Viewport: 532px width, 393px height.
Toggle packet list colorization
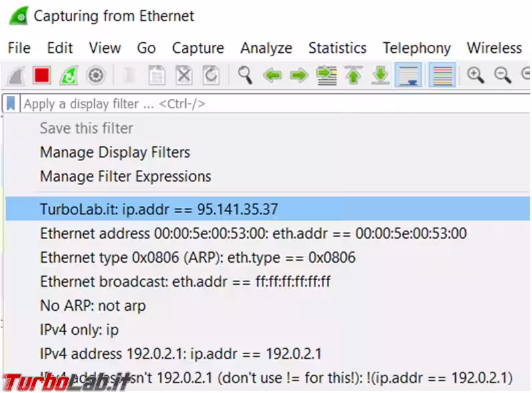(x=442, y=76)
